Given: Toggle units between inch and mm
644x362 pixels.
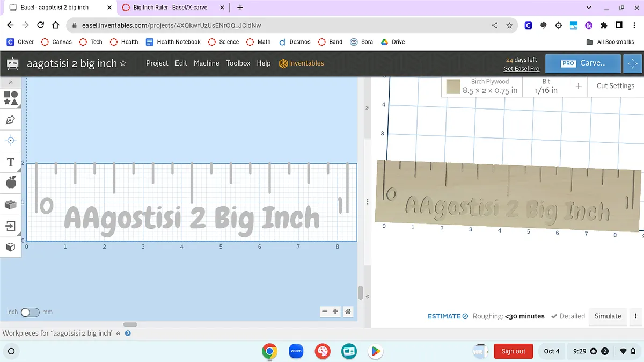Looking at the screenshot, I should (30, 312).
